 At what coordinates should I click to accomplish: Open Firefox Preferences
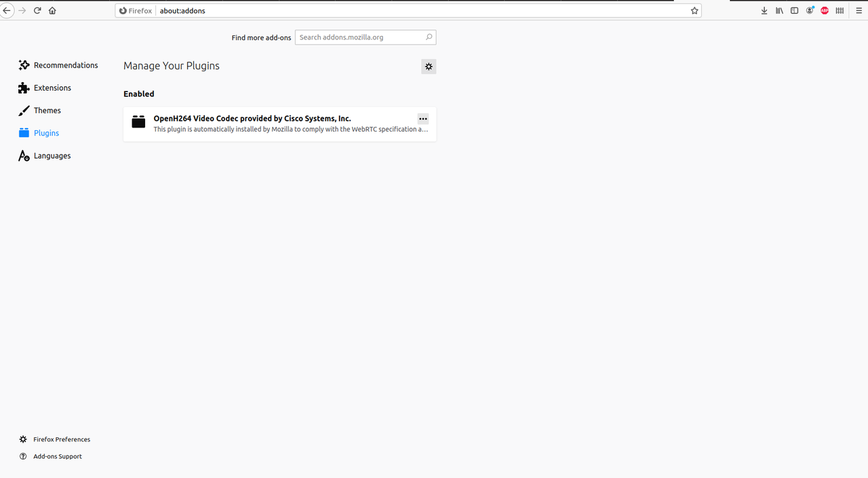coord(55,439)
